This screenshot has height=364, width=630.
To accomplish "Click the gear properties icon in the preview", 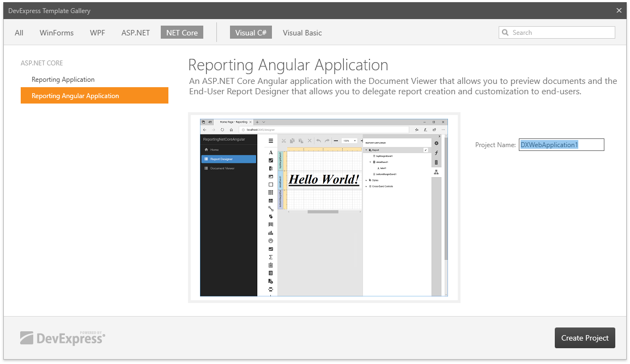I will point(436,143).
